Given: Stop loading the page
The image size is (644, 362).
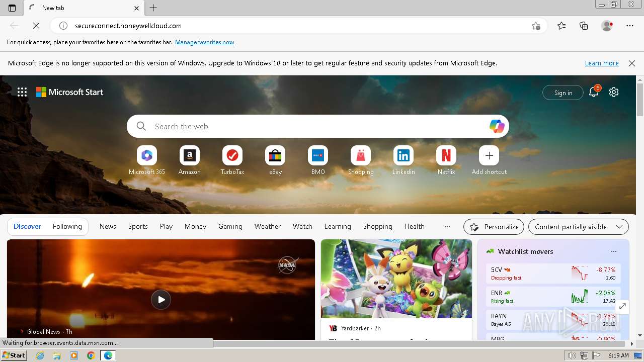Looking at the screenshot, I should (x=36, y=26).
